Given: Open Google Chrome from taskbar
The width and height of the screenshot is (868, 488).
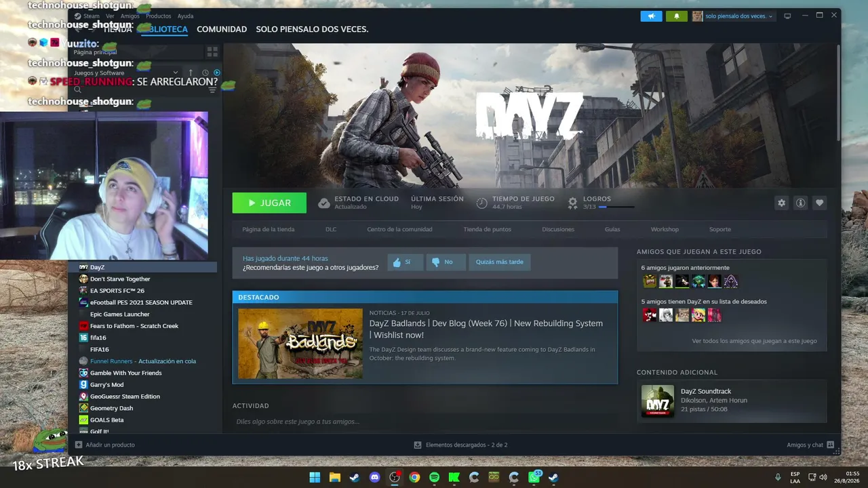Looking at the screenshot, I should coord(414,477).
